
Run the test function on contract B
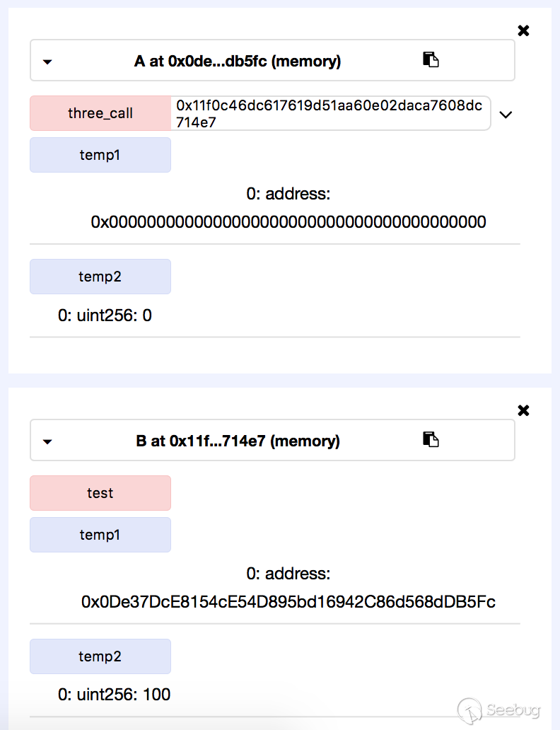(100, 493)
